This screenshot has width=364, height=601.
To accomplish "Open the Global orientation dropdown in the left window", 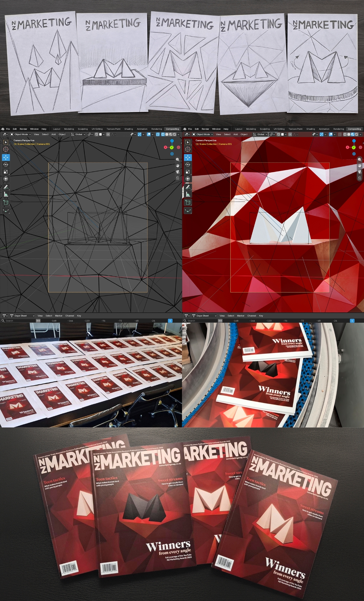I will pyautogui.click(x=78, y=134).
